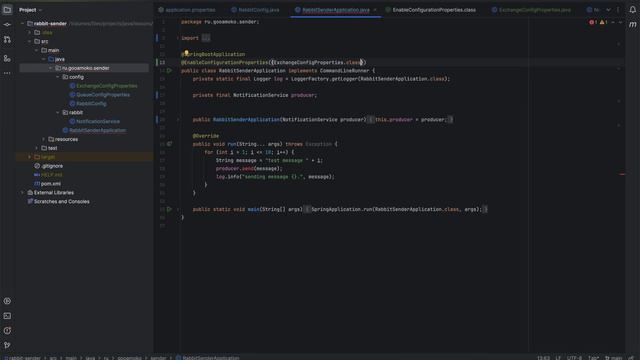Expand the target folder
The height and width of the screenshot is (360, 640).
click(x=29, y=157)
